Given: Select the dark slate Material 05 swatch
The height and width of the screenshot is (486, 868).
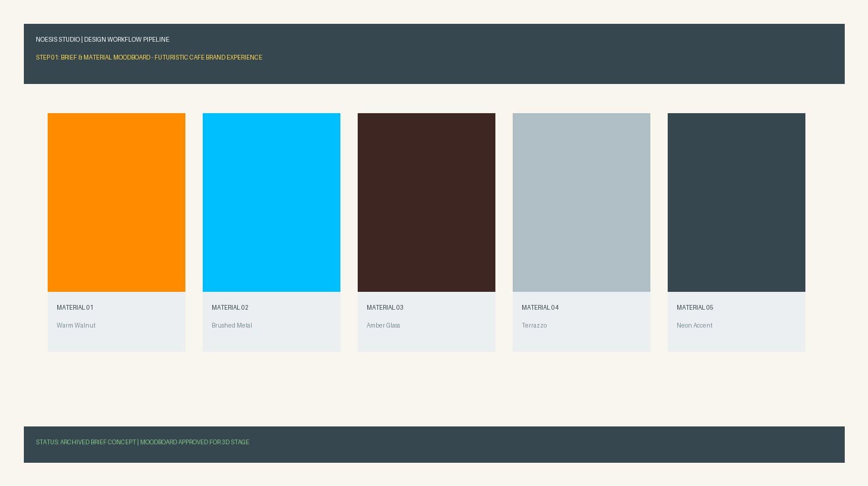Looking at the screenshot, I should pyautogui.click(x=736, y=202).
